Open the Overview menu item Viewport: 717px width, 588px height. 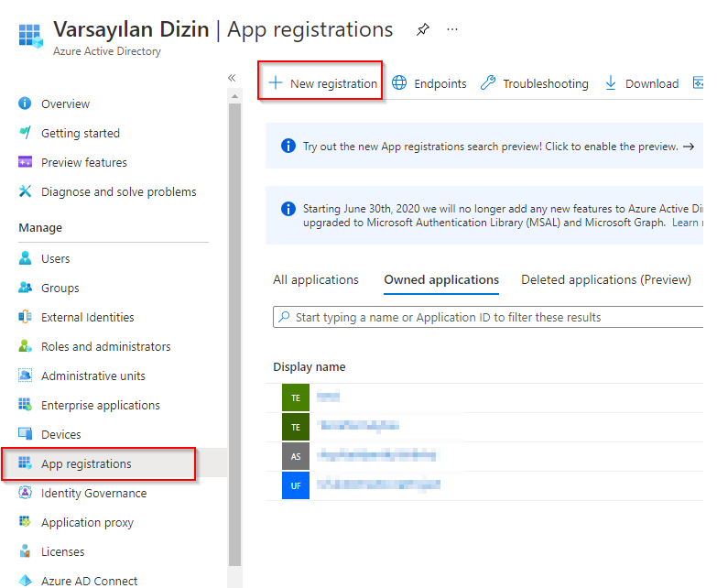65,103
